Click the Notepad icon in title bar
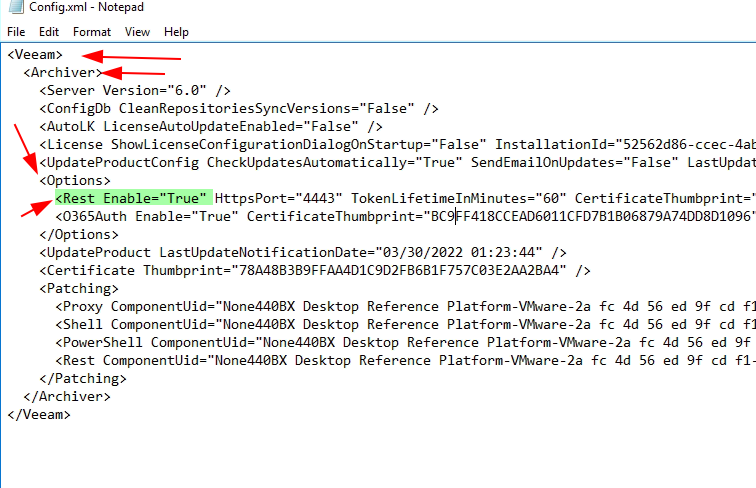This screenshot has width=756, height=488. (15, 6)
